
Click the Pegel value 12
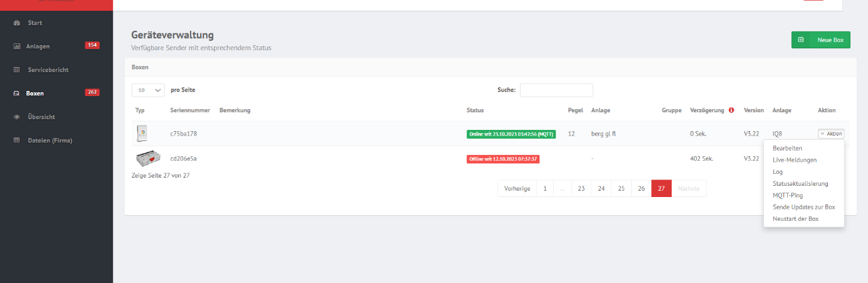[571, 134]
